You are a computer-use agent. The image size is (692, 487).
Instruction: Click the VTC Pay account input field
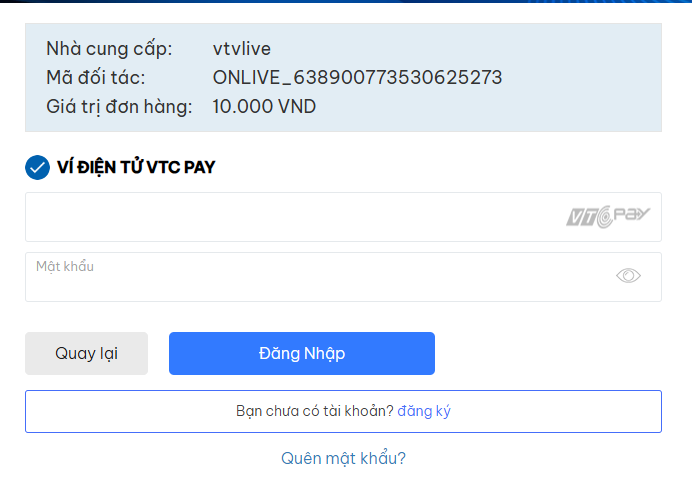coord(343,217)
